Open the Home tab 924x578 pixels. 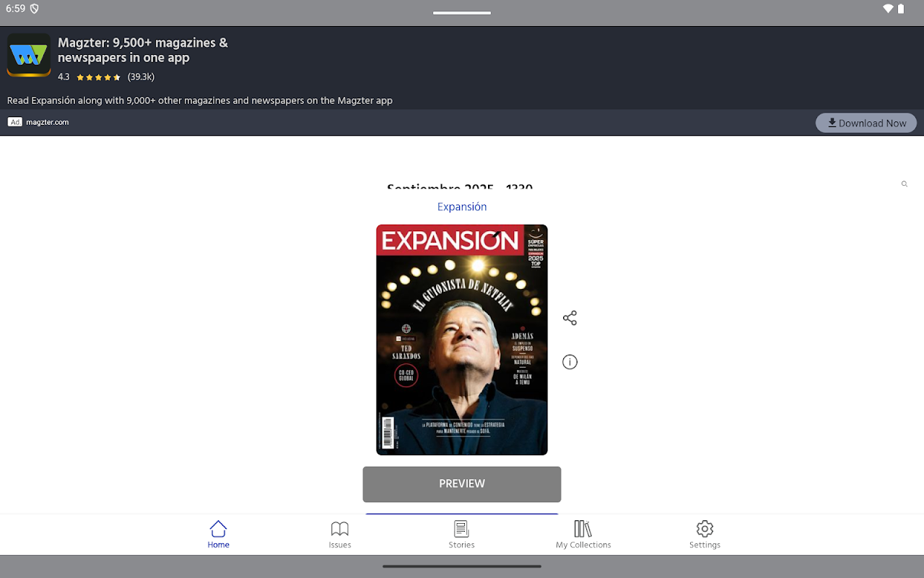(218, 535)
